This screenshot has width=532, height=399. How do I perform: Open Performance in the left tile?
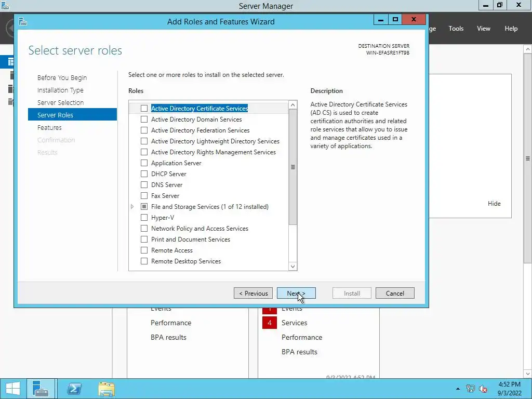[171, 323]
